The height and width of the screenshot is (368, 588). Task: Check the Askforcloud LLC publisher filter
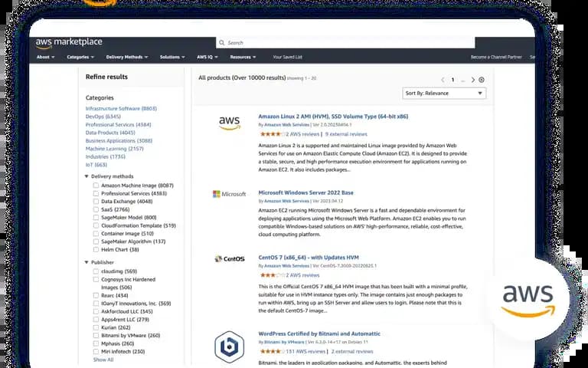coord(96,311)
